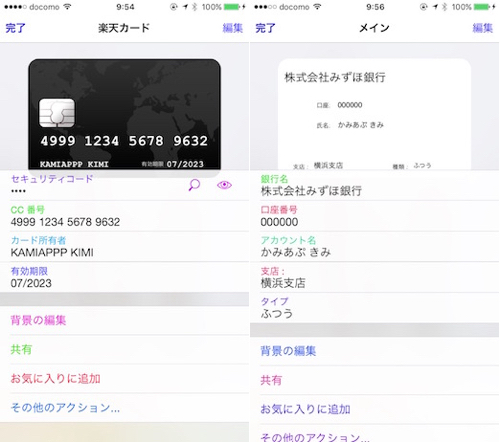Tap the chip on the credit card image
The width and height of the screenshot is (500, 442).
point(57,113)
